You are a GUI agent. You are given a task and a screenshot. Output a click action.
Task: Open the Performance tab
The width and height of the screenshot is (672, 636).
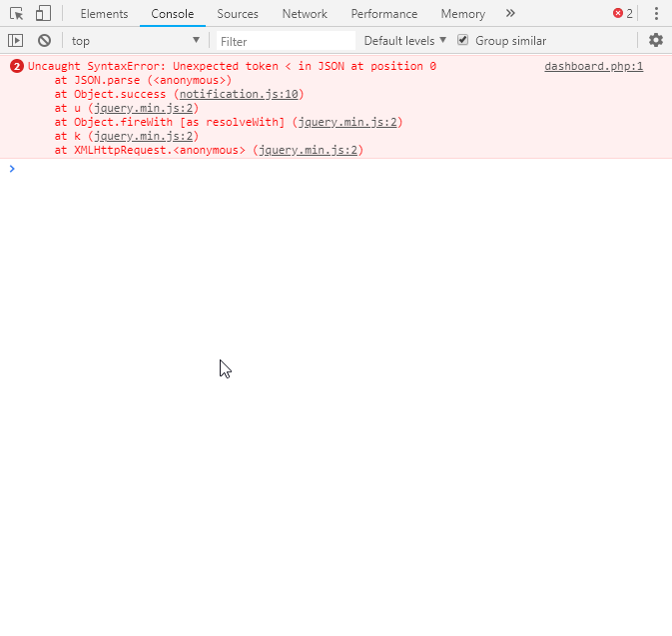(384, 14)
